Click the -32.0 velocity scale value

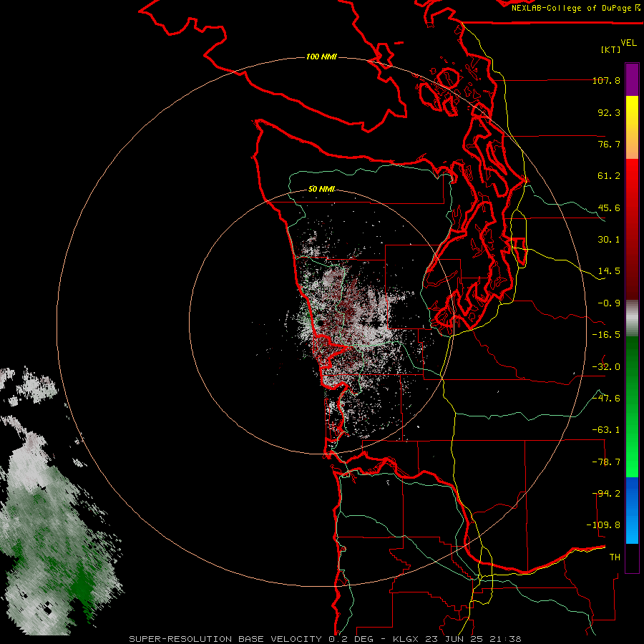click(x=606, y=367)
